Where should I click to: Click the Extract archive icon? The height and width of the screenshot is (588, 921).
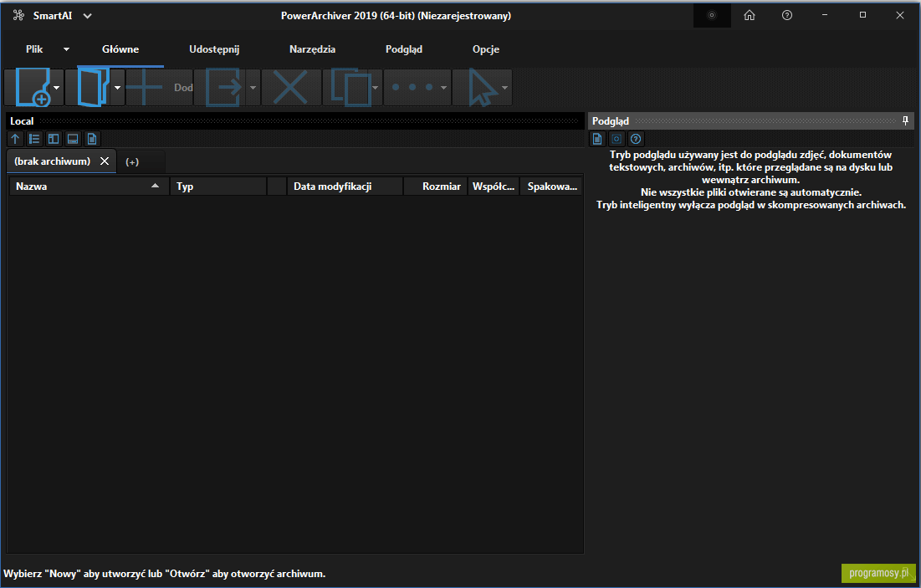[x=223, y=88]
